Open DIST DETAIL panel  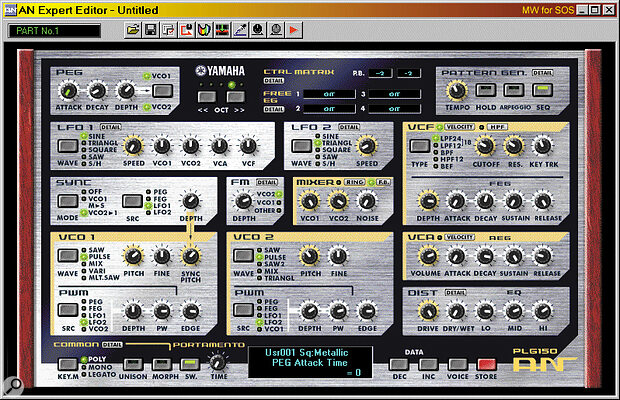(455, 292)
